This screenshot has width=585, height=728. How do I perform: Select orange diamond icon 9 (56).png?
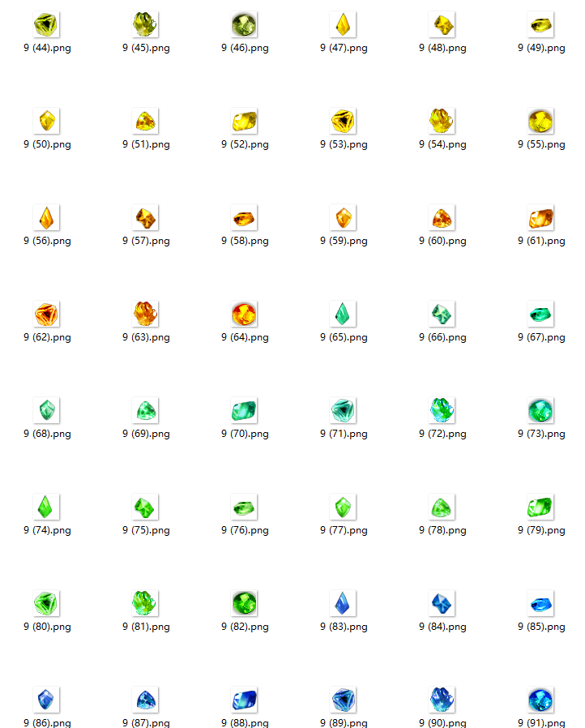[x=47, y=218]
